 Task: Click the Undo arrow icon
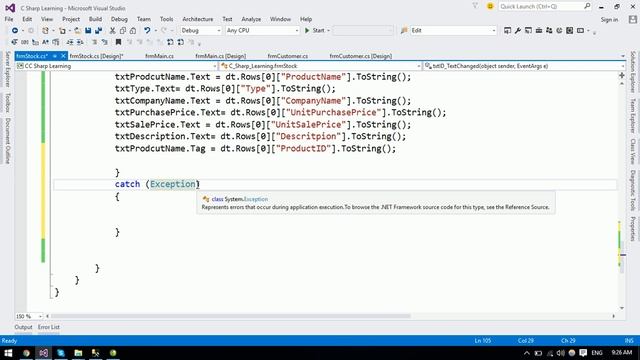click(147, 31)
